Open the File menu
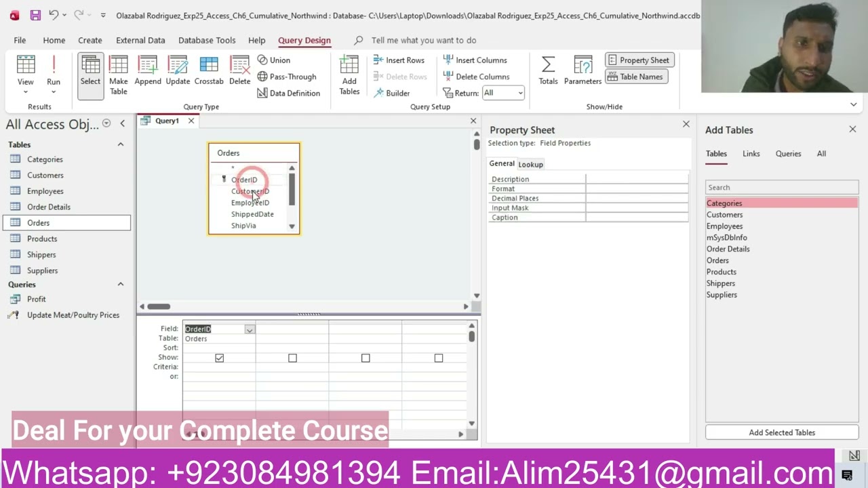868x488 pixels. (20, 40)
